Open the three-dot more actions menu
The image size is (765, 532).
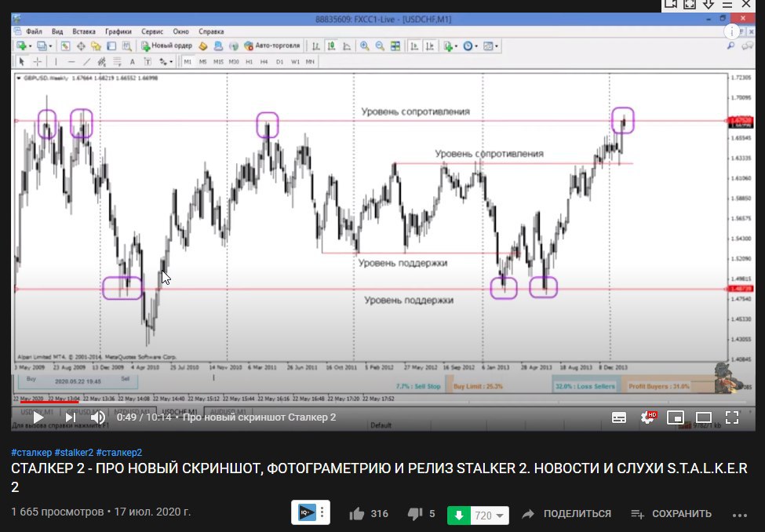pyautogui.click(x=740, y=515)
